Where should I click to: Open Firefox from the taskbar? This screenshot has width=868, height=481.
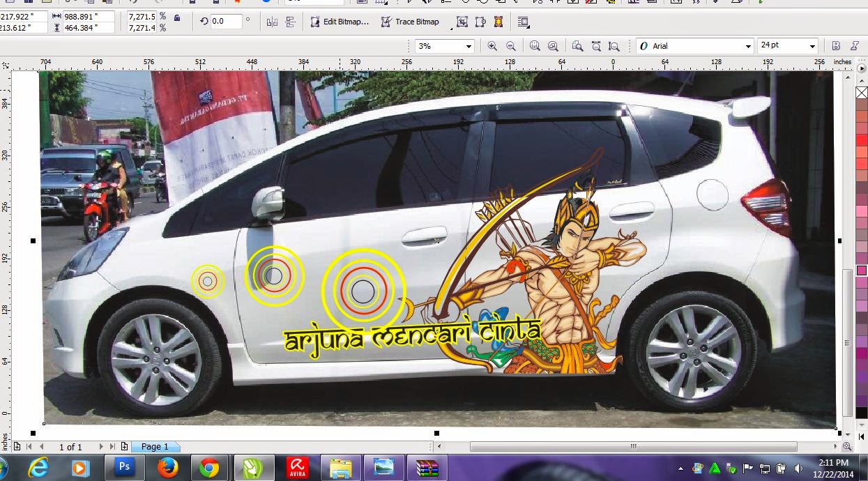(x=167, y=468)
